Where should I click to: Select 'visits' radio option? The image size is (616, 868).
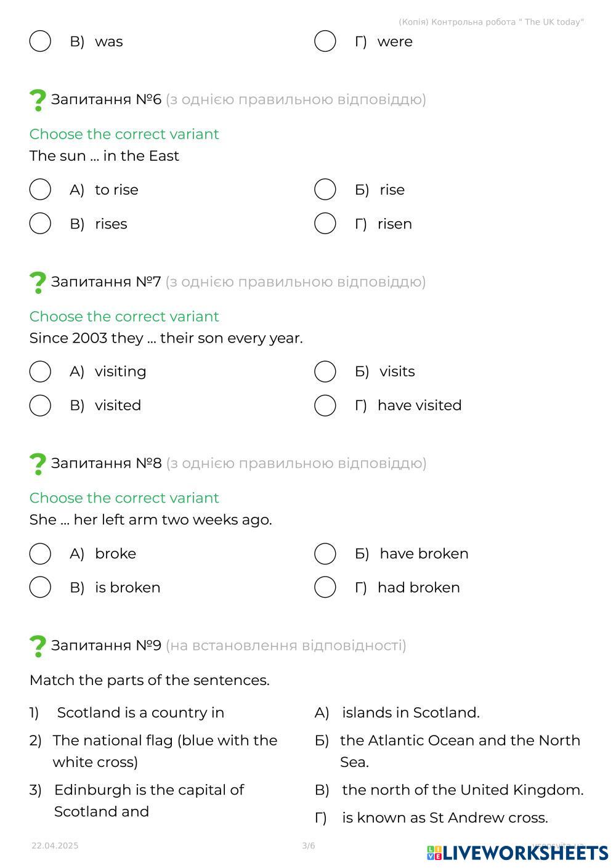tap(325, 371)
